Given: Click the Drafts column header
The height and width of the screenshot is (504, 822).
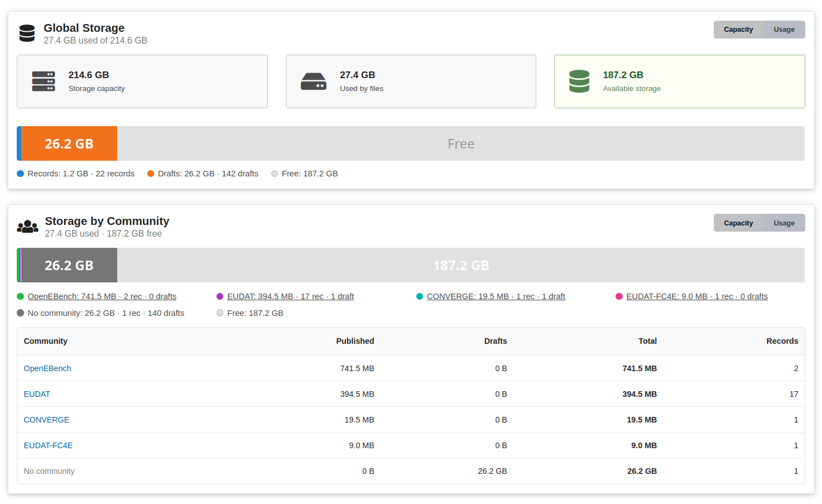Looking at the screenshot, I should pyautogui.click(x=496, y=341).
